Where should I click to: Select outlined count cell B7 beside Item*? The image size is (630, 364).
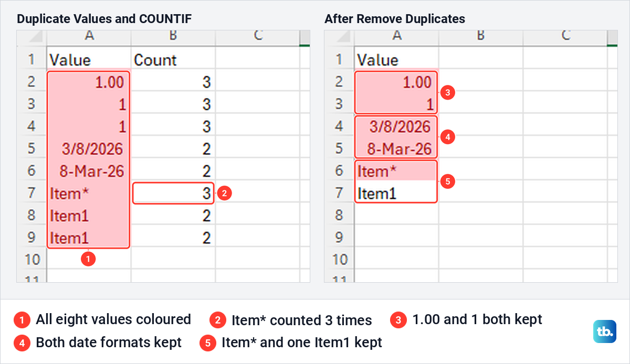(173, 193)
